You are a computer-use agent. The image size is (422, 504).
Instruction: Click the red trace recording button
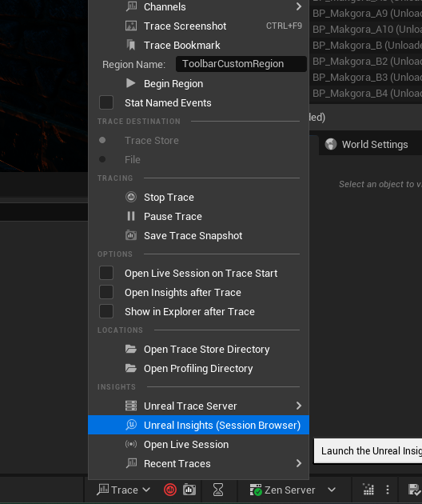(x=170, y=490)
